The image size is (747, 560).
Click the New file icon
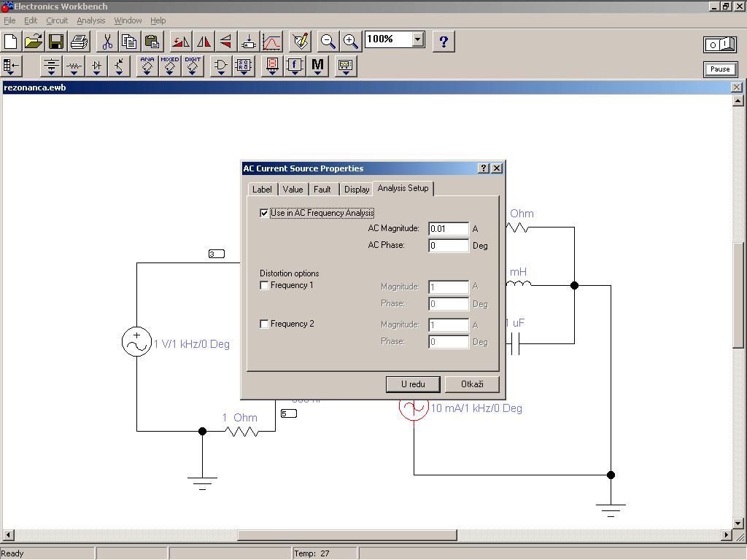coord(11,42)
